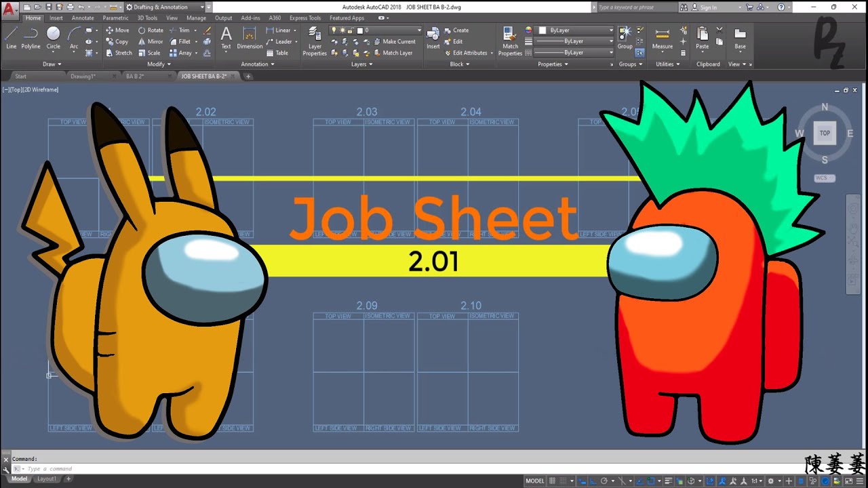Click the Copy tool
The image size is (868, 488).
tap(117, 41)
